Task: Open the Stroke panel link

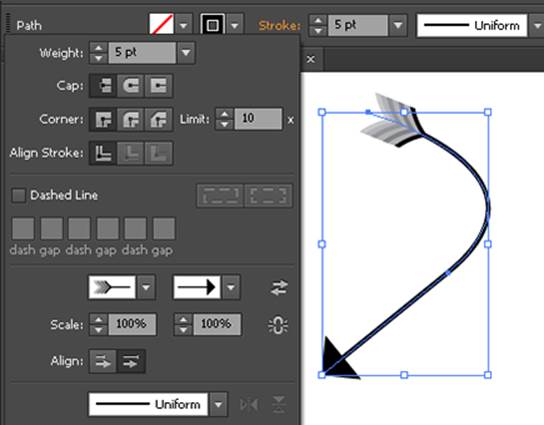Action: point(279,26)
